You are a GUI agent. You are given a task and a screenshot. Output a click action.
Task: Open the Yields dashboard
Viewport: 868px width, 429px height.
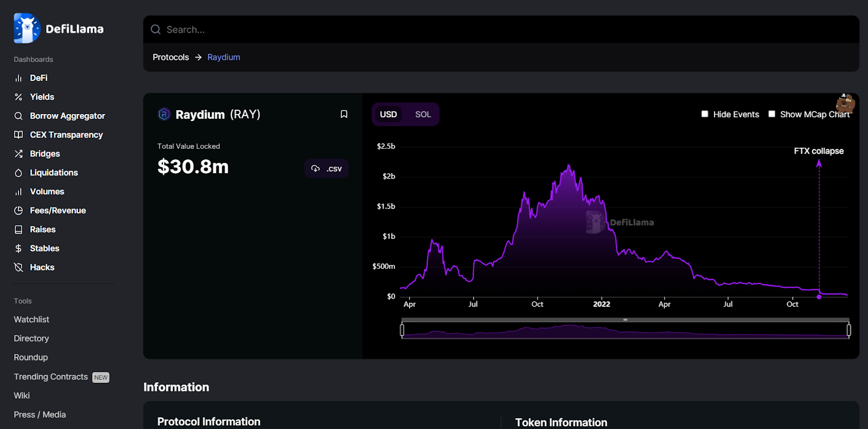pyautogui.click(x=42, y=97)
